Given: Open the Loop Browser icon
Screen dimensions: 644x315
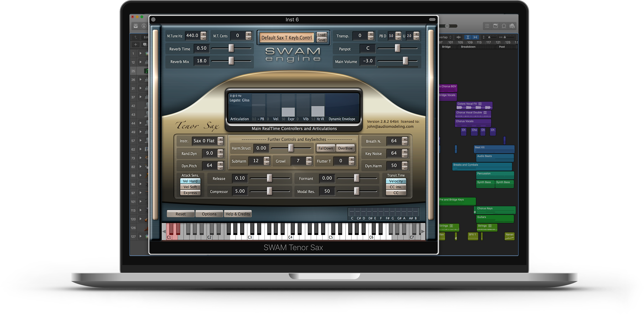Looking at the screenshot, I should pos(504,26).
